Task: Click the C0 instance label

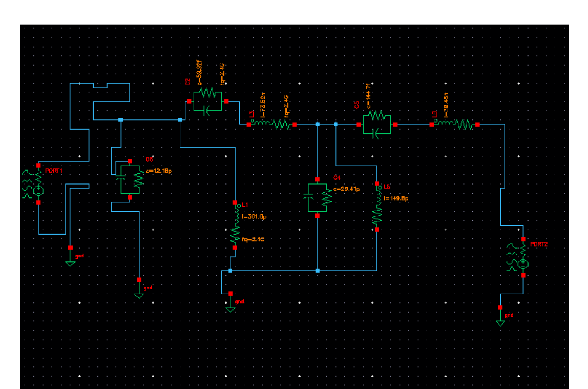Action: 149,159
